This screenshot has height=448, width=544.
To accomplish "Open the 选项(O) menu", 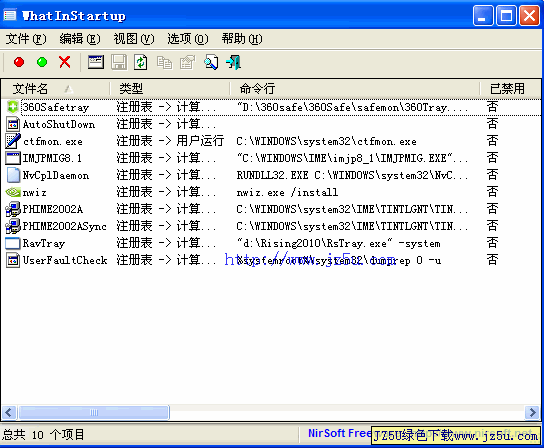I will click(188, 39).
